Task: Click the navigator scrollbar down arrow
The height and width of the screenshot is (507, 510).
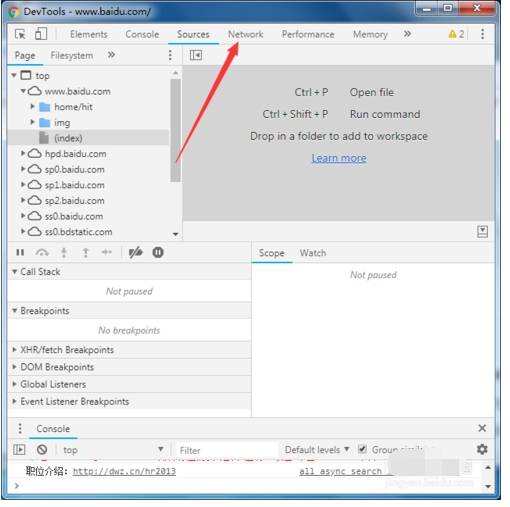Action: point(175,234)
